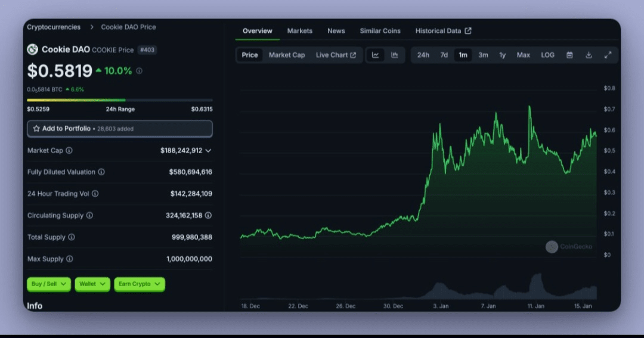Click the info icon beside 10.0% change
This screenshot has height=338, width=644.
click(x=139, y=71)
